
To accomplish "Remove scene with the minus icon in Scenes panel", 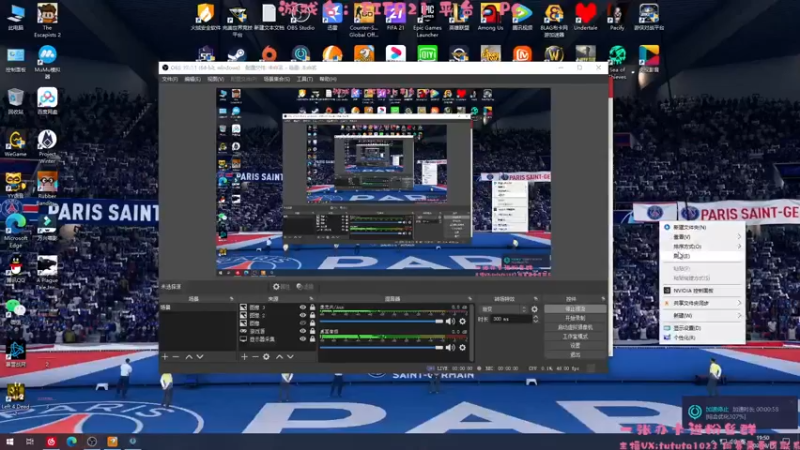I will click(176, 357).
